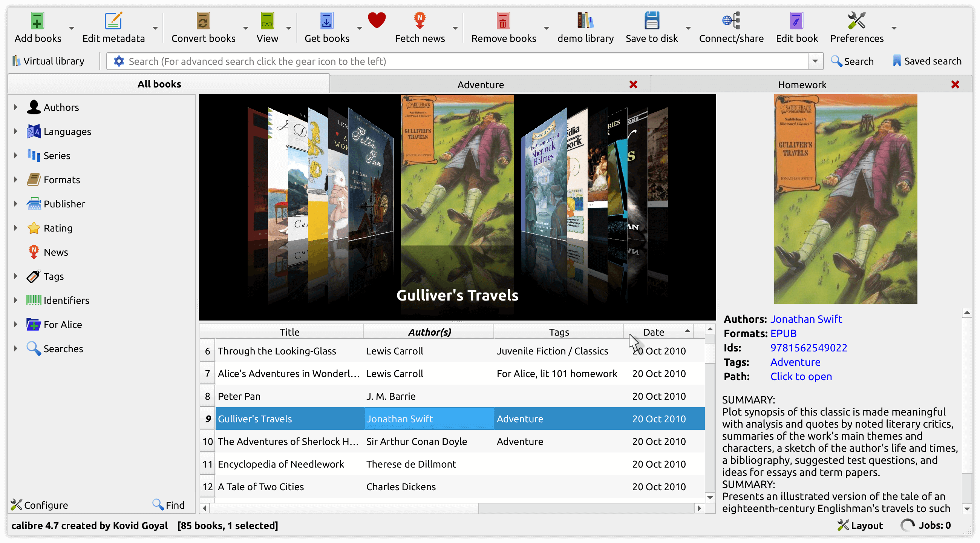The width and height of the screenshot is (980, 543).
Task: Click the search input field
Action: (x=463, y=61)
